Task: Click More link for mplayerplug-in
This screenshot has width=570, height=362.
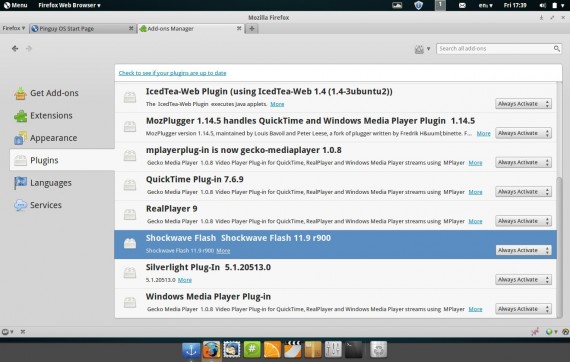Action: 475,163
